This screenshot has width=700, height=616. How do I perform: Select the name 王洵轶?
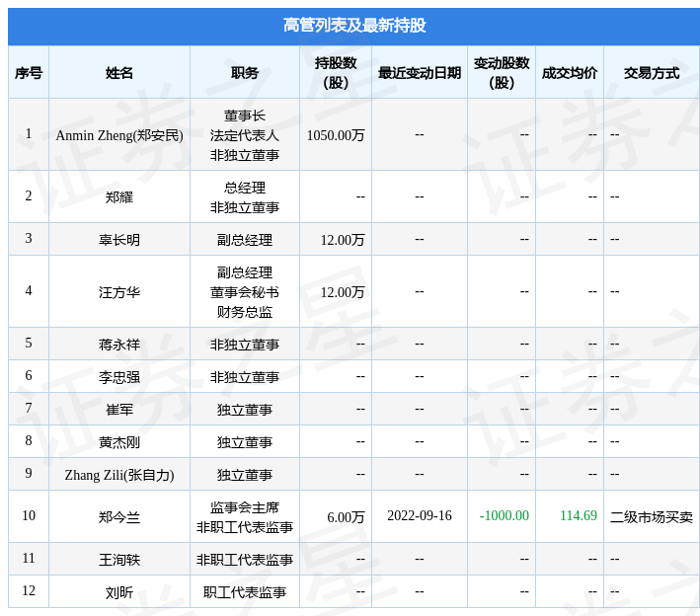119,560
